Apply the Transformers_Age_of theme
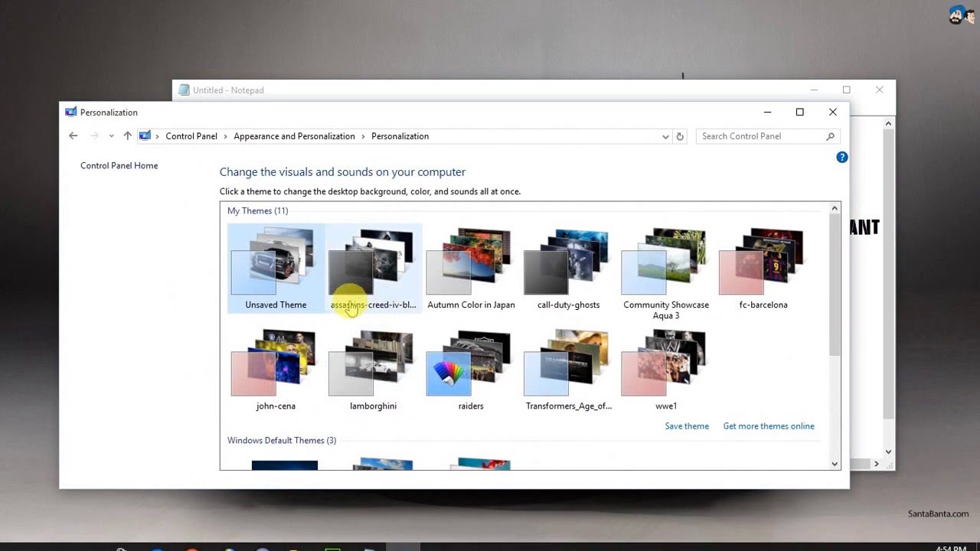The width and height of the screenshot is (980, 551). coord(568,370)
